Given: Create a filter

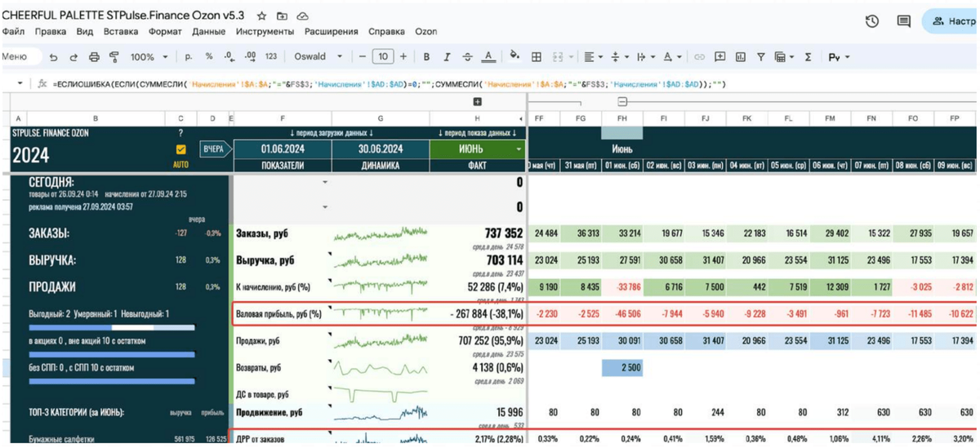Looking at the screenshot, I should click(761, 57).
